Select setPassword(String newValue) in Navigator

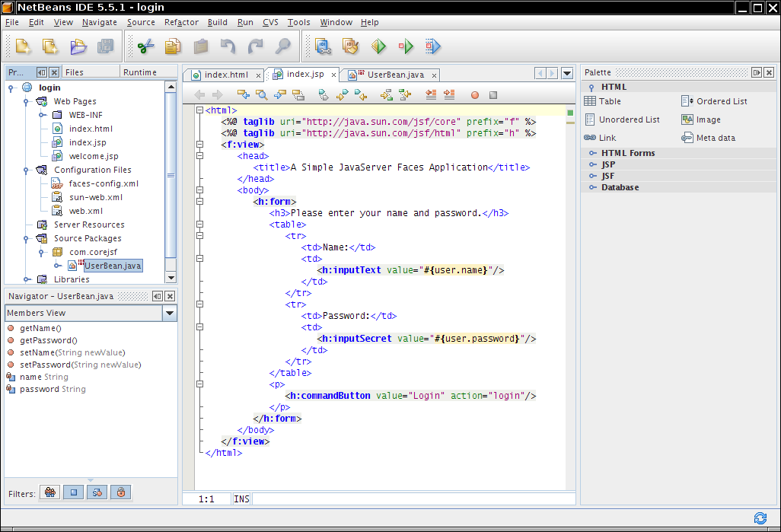pyautogui.click(x=80, y=365)
